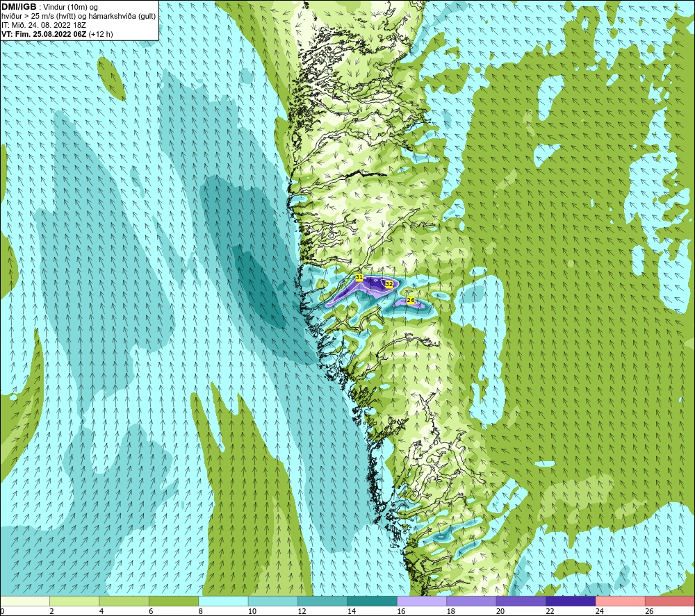Pick the light green 2–4 colour bar segment
The width and height of the screenshot is (695, 616).
point(74,601)
